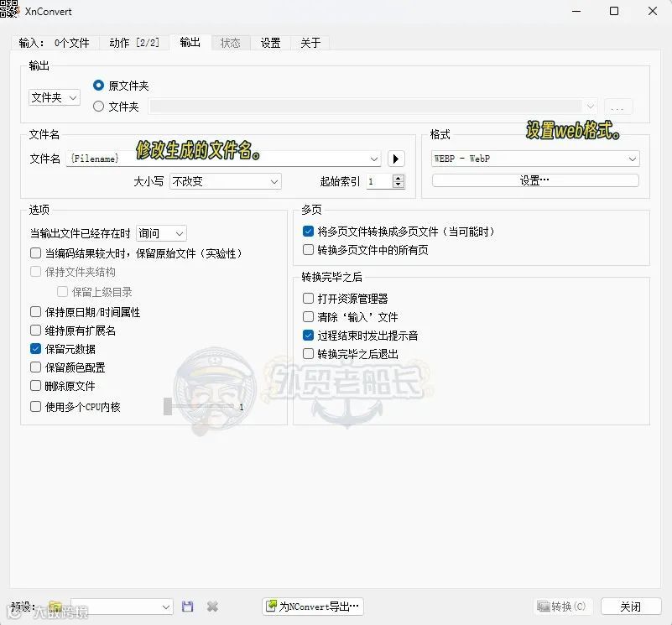Check 转换多页文件中的所有页
This screenshot has height=625, width=672.
click(x=308, y=249)
